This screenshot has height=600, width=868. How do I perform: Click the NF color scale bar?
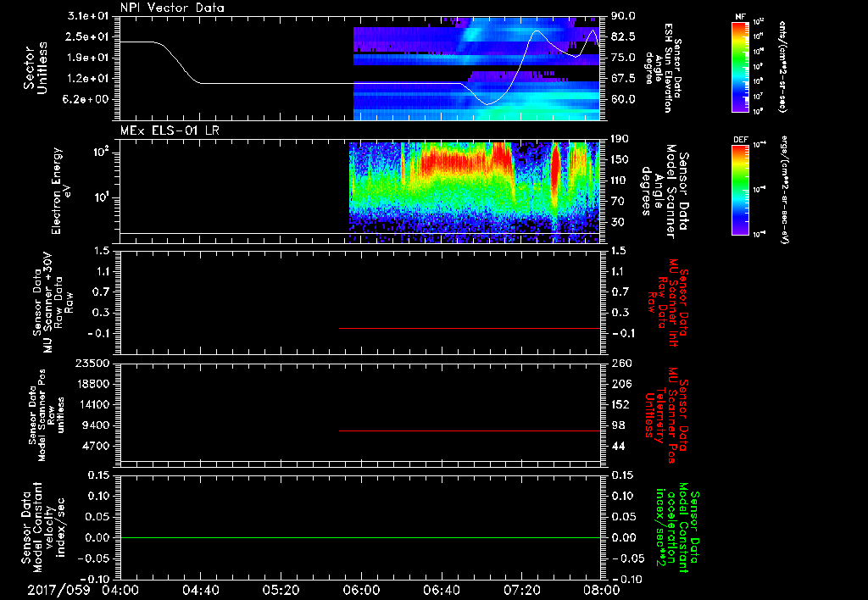pos(740,67)
